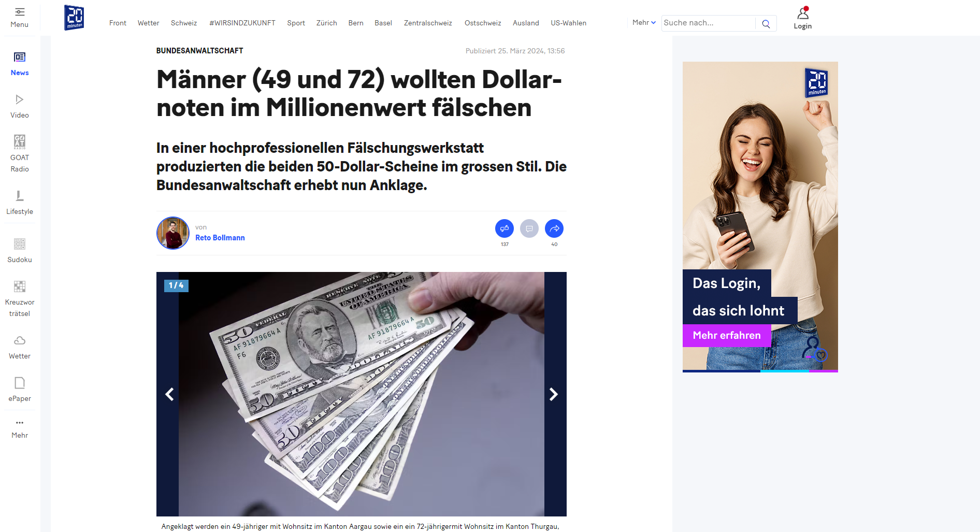Open the hamburger Menu icon
Image resolution: width=980 pixels, height=532 pixels.
pos(20,12)
